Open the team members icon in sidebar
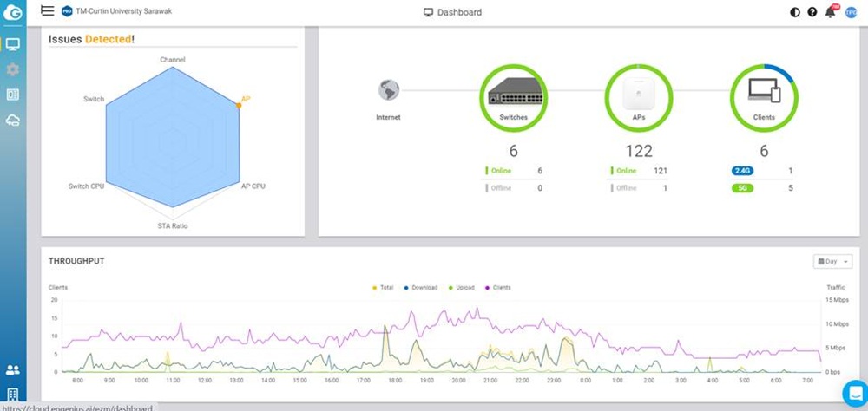 point(13,370)
